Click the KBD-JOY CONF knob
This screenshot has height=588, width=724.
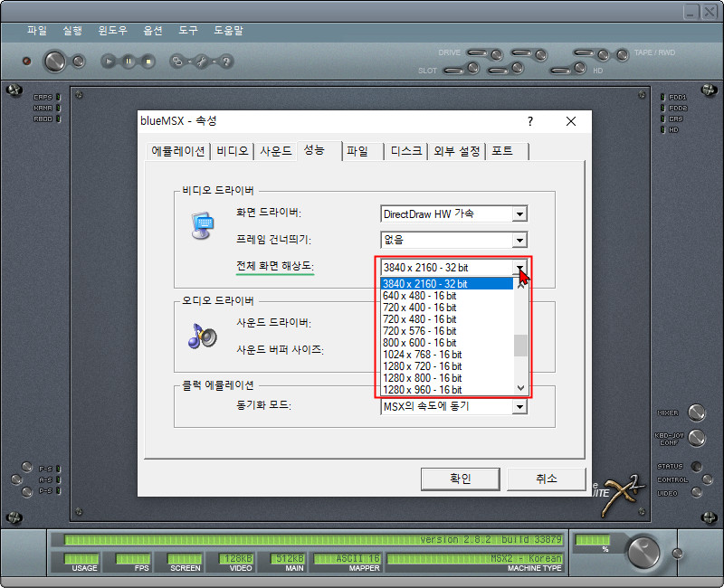point(696,438)
